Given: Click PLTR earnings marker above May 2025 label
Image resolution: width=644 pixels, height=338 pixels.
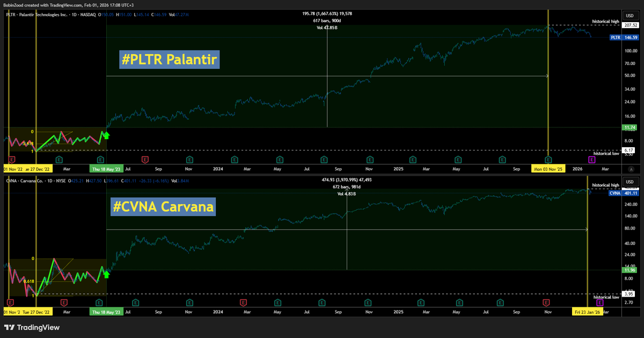Looking at the screenshot, I should [457, 160].
